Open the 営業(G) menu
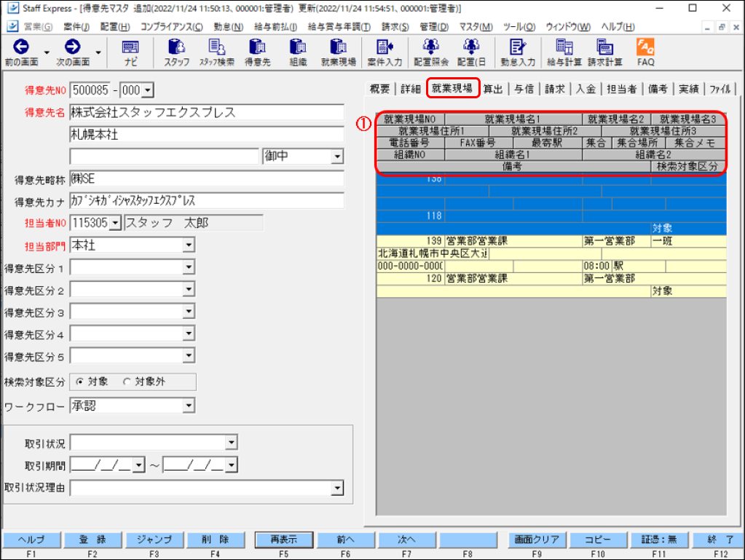 [x=39, y=27]
